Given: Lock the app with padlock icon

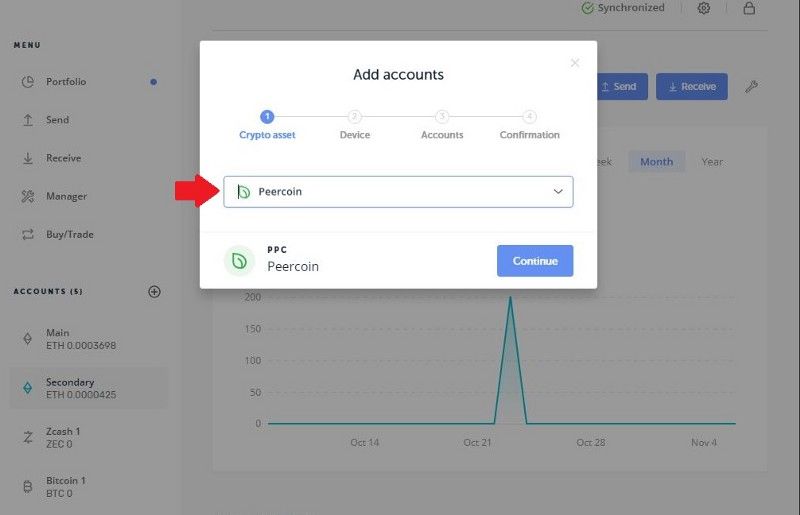Looking at the screenshot, I should tap(749, 8).
